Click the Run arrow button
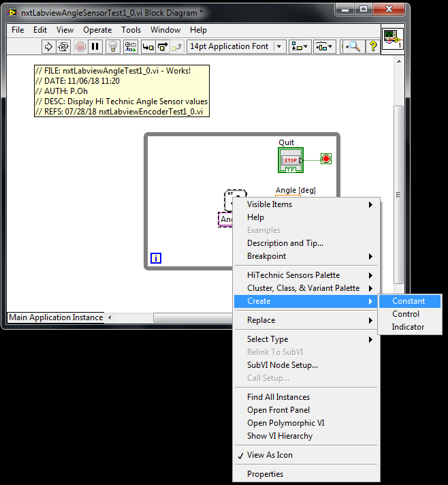Image resolution: width=448 pixels, height=485 pixels. click(x=48, y=47)
